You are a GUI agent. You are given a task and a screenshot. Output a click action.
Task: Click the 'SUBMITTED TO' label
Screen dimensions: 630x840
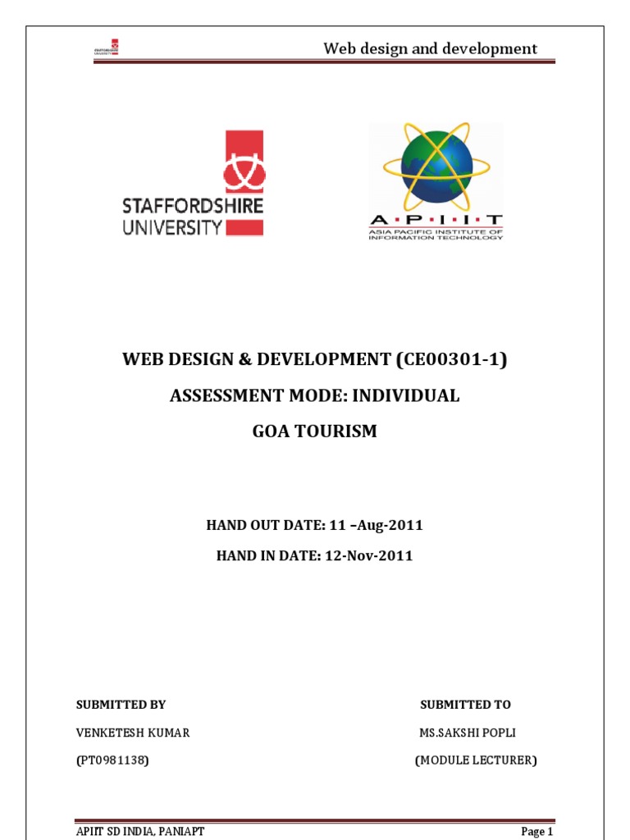(x=466, y=705)
